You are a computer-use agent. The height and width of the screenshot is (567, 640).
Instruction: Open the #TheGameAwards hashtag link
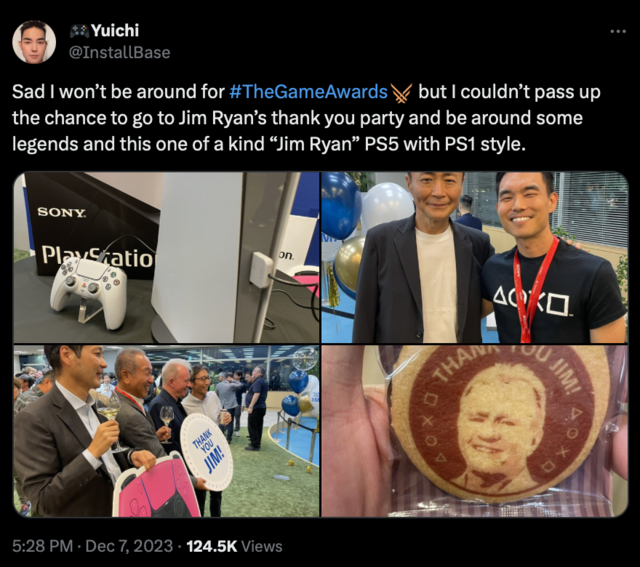(308, 92)
